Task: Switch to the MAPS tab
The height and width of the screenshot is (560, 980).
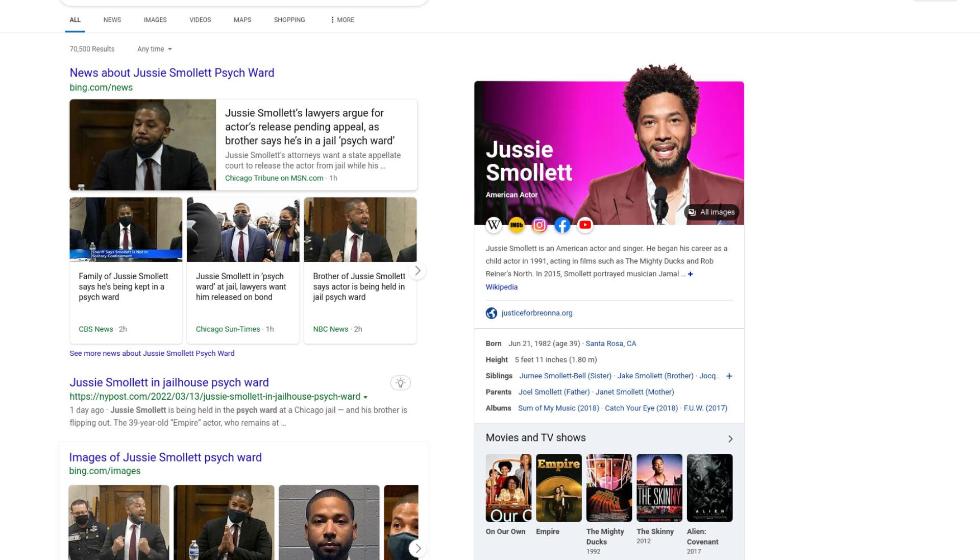Action: click(x=242, y=20)
